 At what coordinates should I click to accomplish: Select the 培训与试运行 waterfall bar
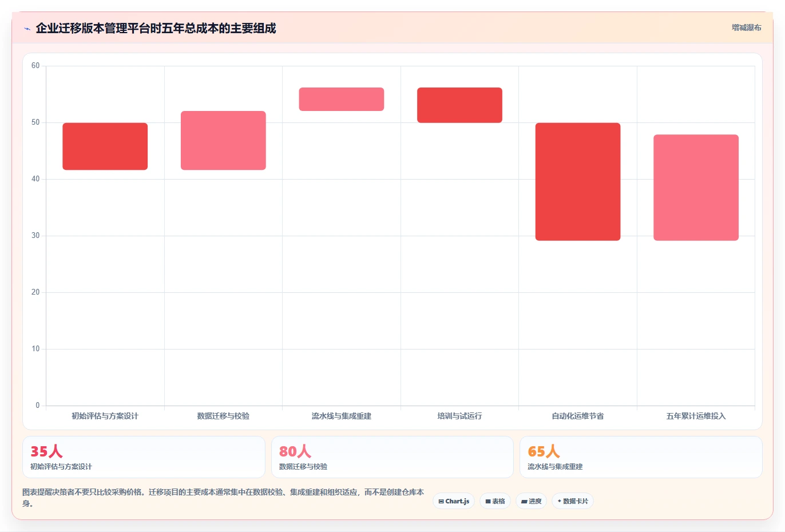coord(459,105)
